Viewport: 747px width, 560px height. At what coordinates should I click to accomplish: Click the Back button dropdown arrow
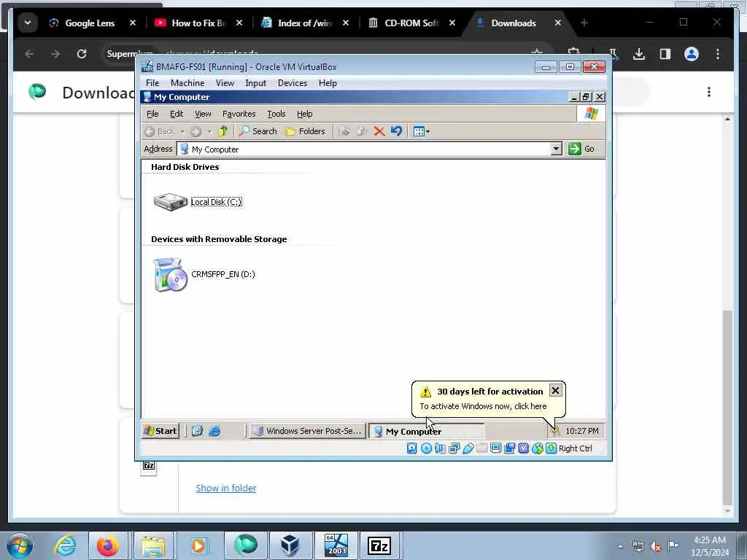[182, 131]
